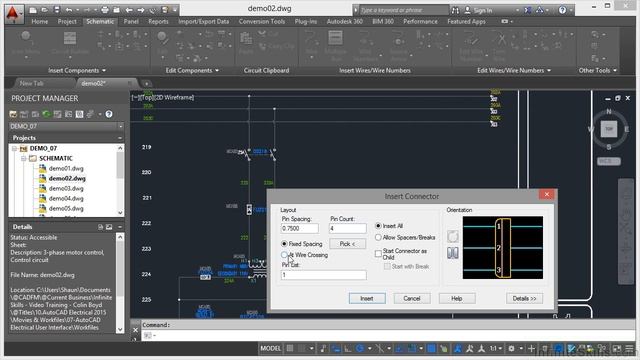Click the Plot printer icon
The height and width of the screenshot is (360, 640).
pos(105,10)
